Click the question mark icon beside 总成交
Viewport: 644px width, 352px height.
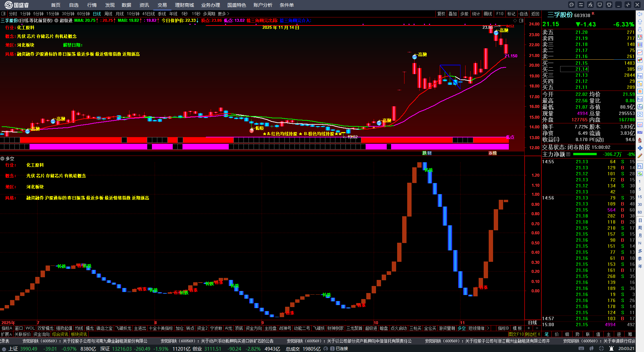[326, 349]
